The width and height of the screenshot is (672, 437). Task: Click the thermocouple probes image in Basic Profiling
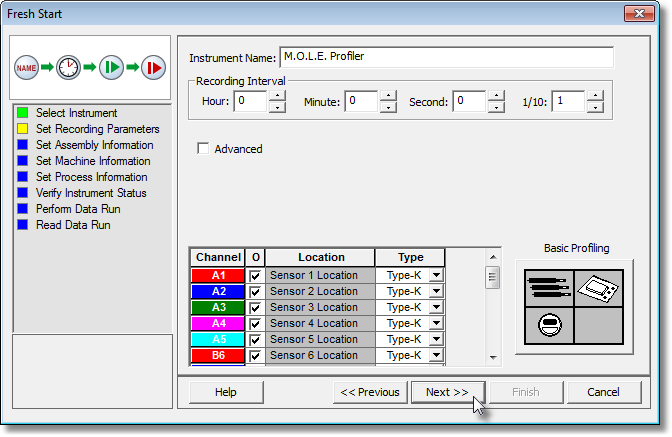tap(549, 288)
